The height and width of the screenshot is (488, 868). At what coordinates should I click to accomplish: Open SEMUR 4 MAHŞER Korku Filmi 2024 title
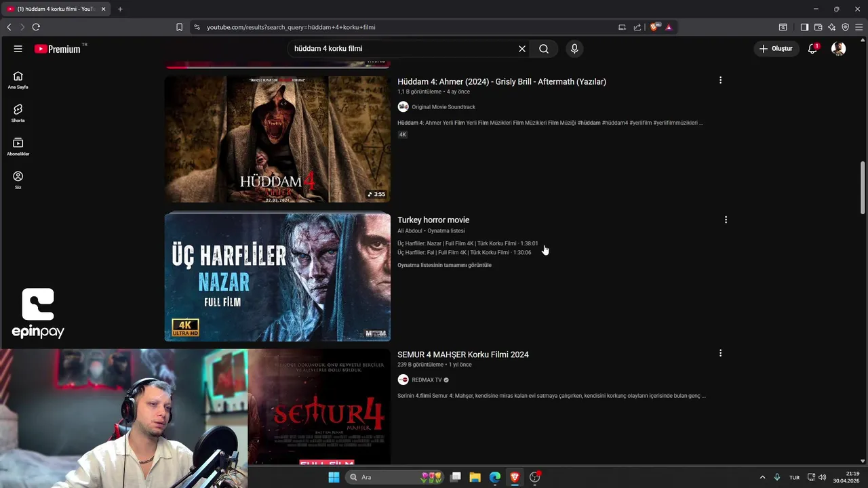463,354
